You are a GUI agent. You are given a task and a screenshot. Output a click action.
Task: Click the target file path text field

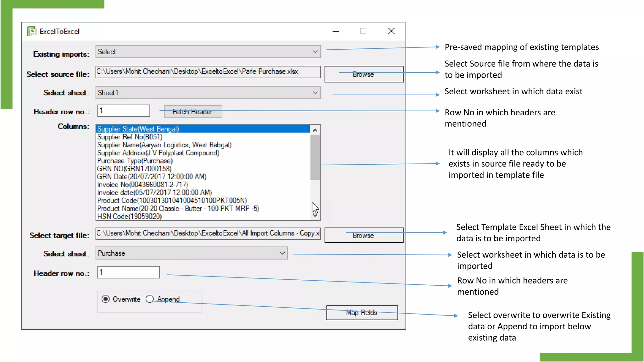[x=208, y=233]
